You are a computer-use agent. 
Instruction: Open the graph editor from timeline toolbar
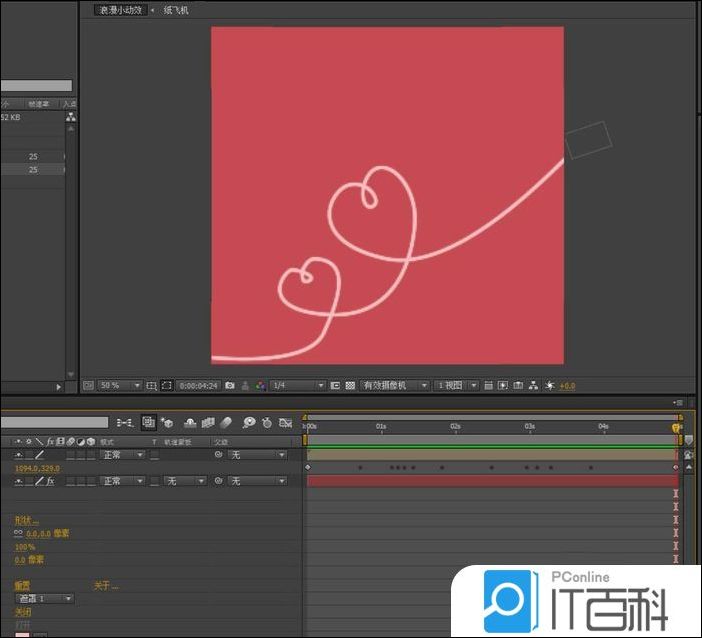286,423
